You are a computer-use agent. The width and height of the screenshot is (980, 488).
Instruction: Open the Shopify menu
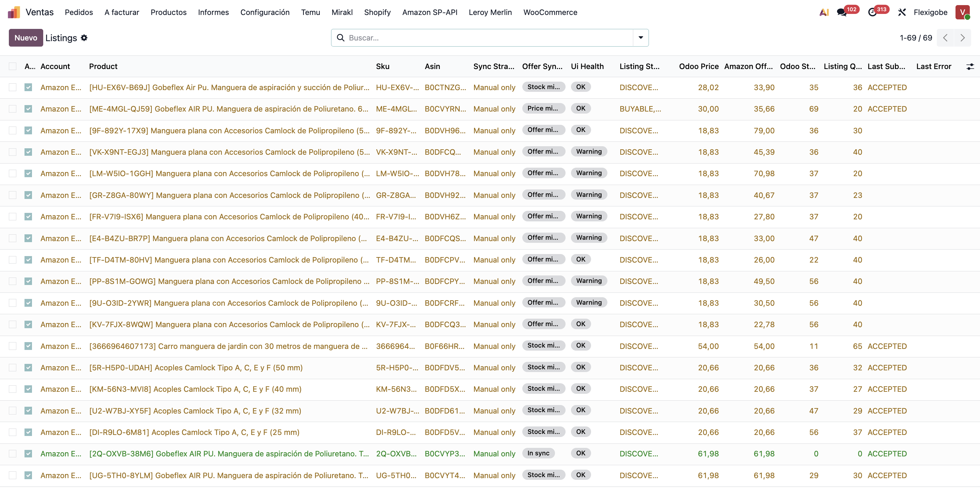tap(377, 12)
